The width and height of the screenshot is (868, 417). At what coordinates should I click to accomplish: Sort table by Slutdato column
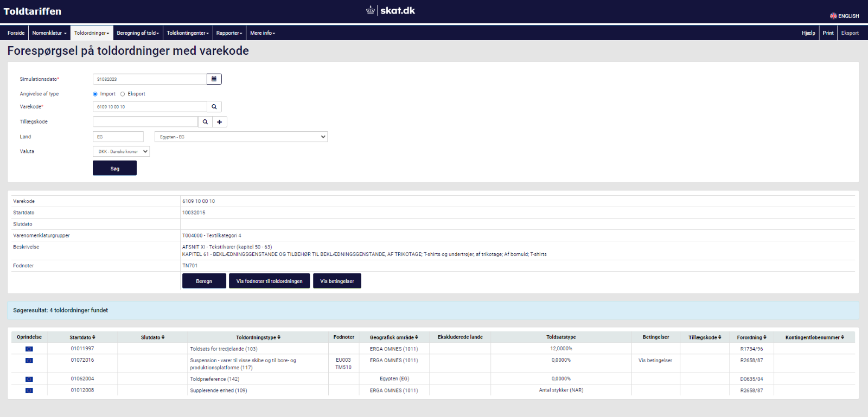(x=152, y=337)
